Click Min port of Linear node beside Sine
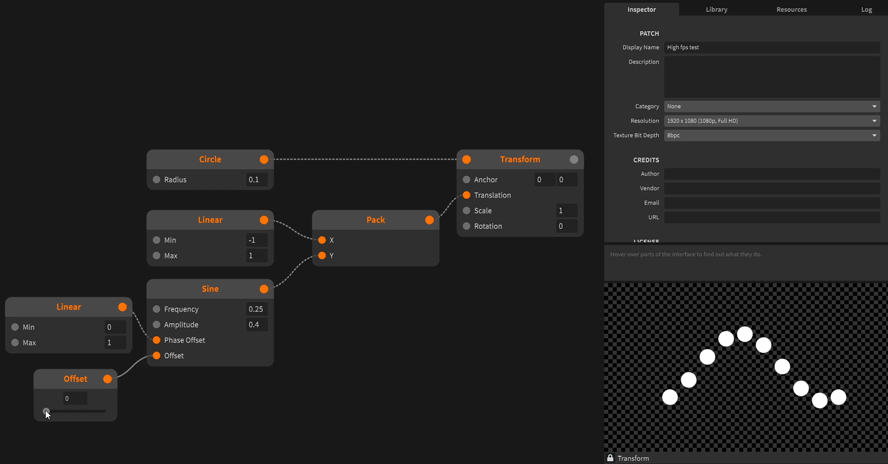This screenshot has height=464, width=888. point(15,327)
